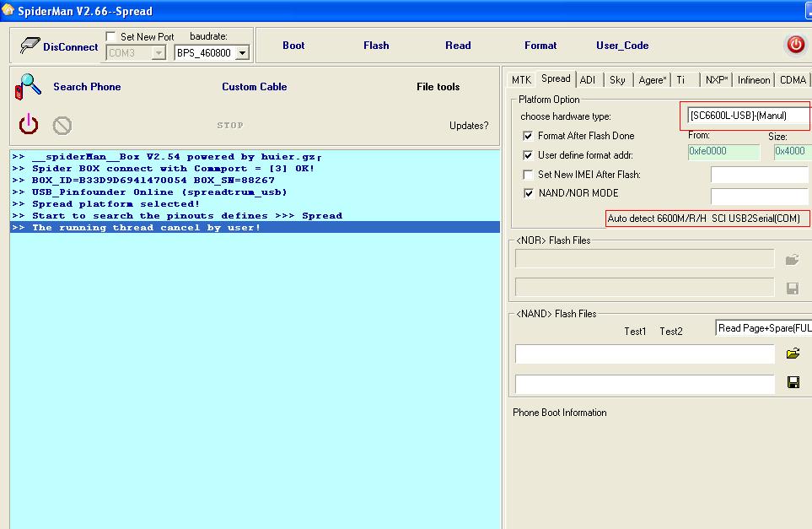
Task: Open hardware type SC6600L-USB combo box
Action: point(749,116)
